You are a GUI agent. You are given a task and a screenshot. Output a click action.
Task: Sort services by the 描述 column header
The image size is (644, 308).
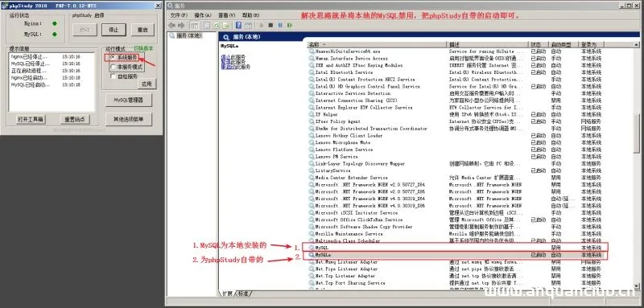tap(488, 44)
